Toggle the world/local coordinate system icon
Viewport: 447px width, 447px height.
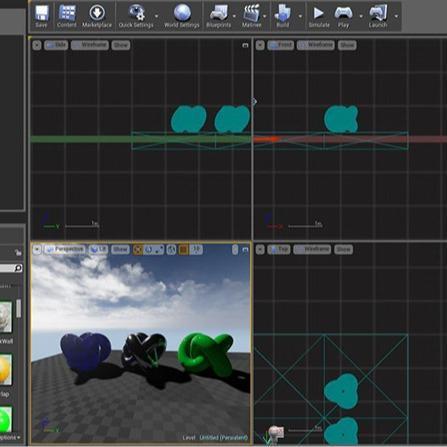[x=171, y=249]
